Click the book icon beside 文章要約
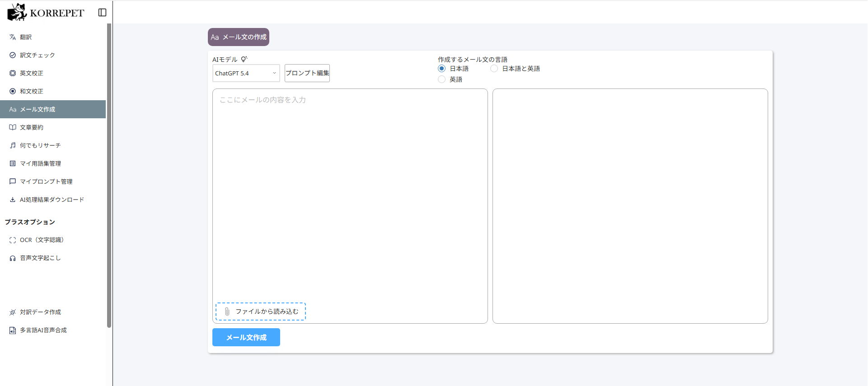This screenshot has width=868, height=386. point(13,127)
